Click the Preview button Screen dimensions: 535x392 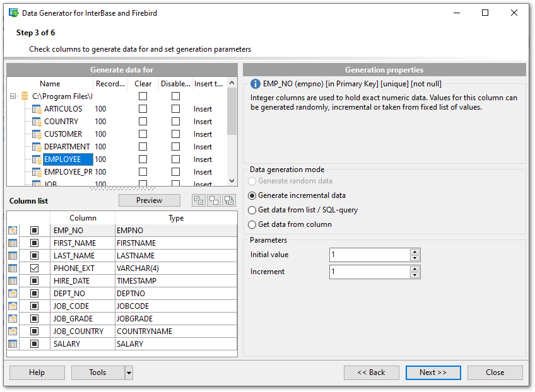coord(150,200)
